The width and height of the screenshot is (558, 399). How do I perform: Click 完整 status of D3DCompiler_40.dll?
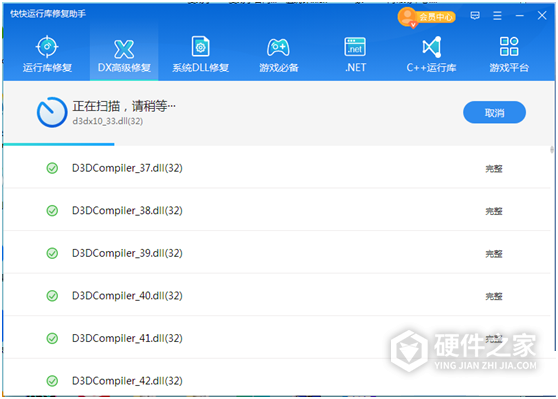click(x=494, y=296)
